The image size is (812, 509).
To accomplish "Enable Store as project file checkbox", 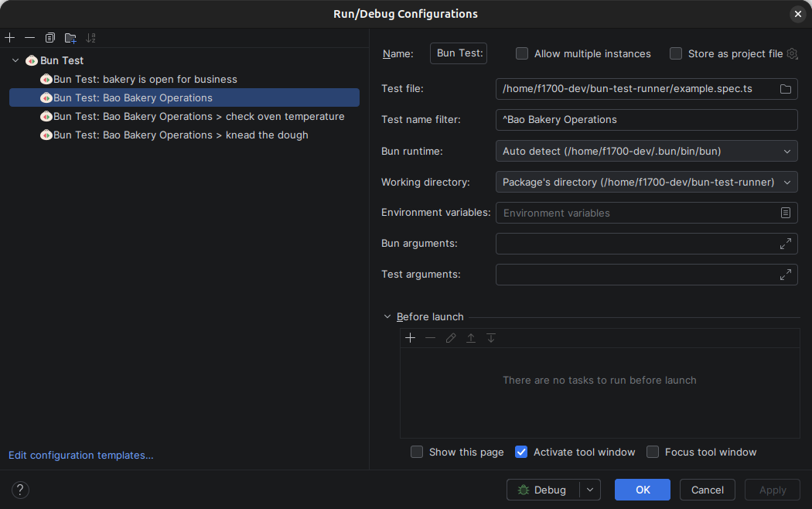I will 676,53.
